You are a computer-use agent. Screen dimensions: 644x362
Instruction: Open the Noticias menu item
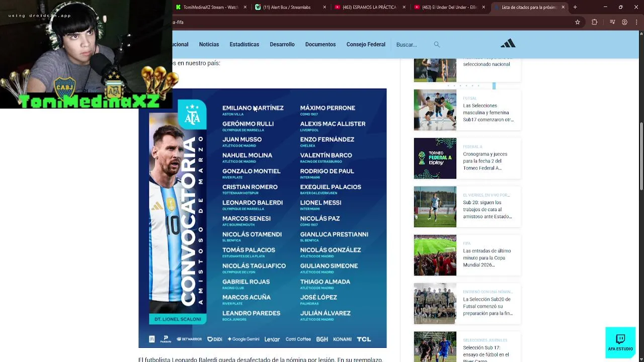click(x=209, y=44)
